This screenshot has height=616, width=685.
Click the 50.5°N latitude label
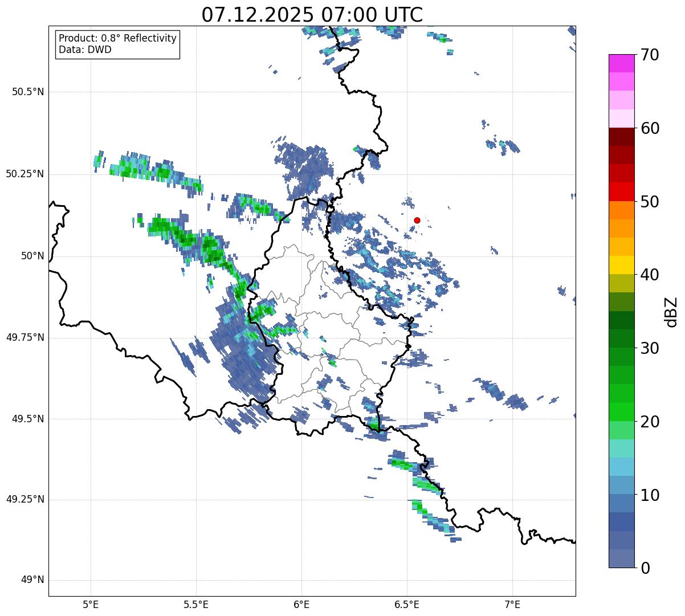tap(28, 92)
